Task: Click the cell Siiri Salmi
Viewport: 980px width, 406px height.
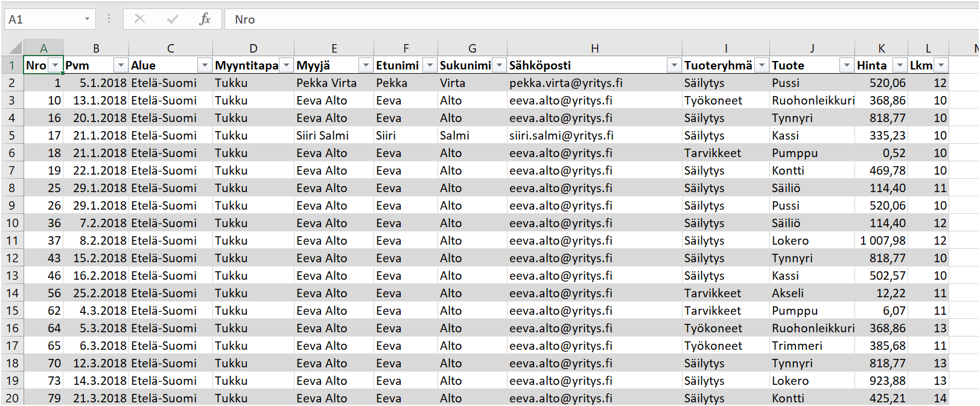Action: click(x=334, y=135)
